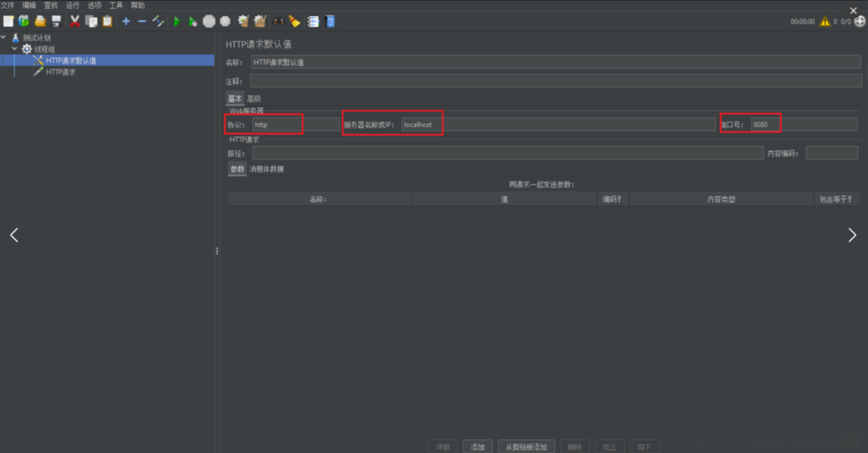Open the 查找 menu

click(50, 5)
